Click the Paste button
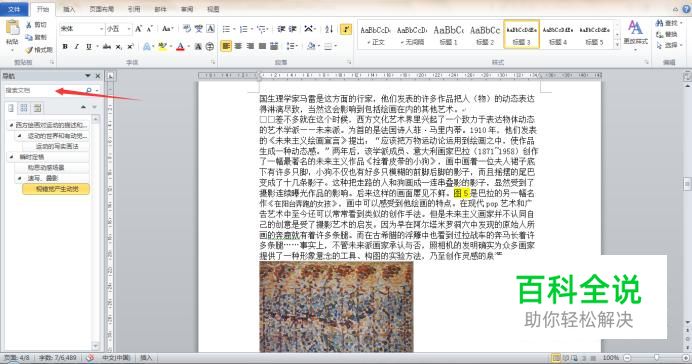This screenshot has height=364, width=692. click(x=12, y=34)
